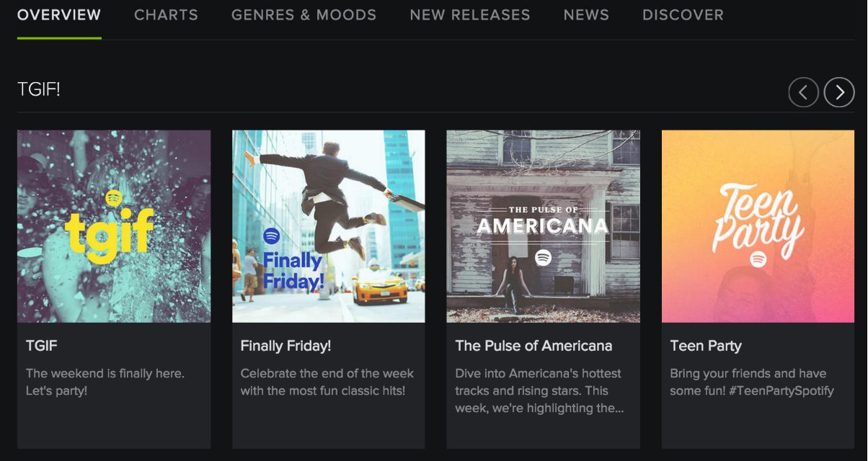Viewport: 868px width, 461px height.
Task: Click the left arrow in the TGIF! row
Action: pyautogui.click(x=803, y=92)
